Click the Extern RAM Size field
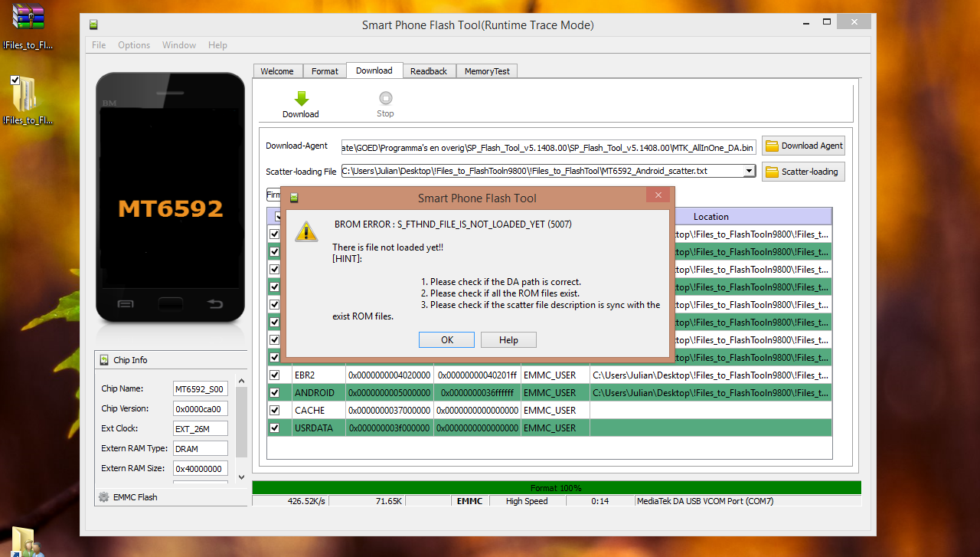The width and height of the screenshot is (980, 557). pos(201,468)
